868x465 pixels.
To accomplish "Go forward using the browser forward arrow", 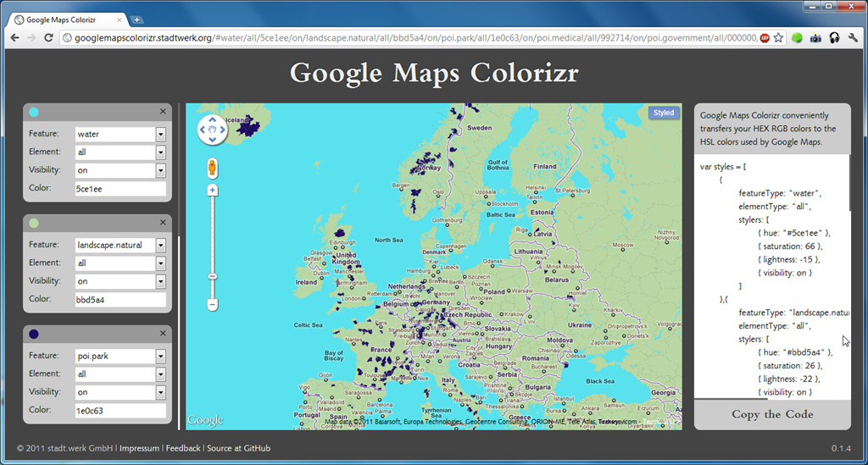I will (31, 37).
